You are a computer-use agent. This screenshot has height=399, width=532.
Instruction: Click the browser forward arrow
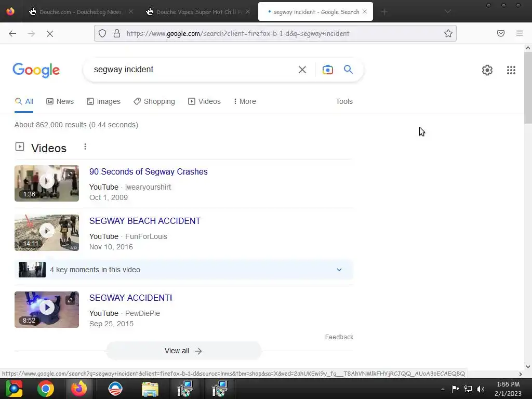coord(31,33)
